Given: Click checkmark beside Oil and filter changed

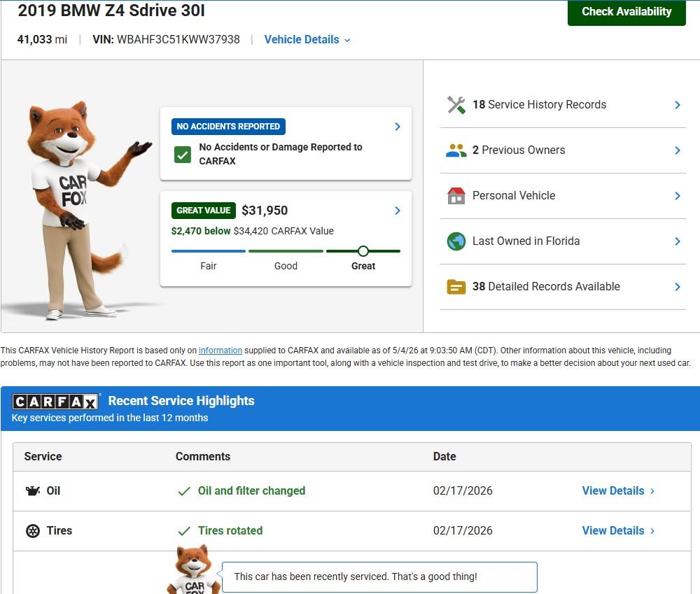Looking at the screenshot, I should pyautogui.click(x=184, y=491).
